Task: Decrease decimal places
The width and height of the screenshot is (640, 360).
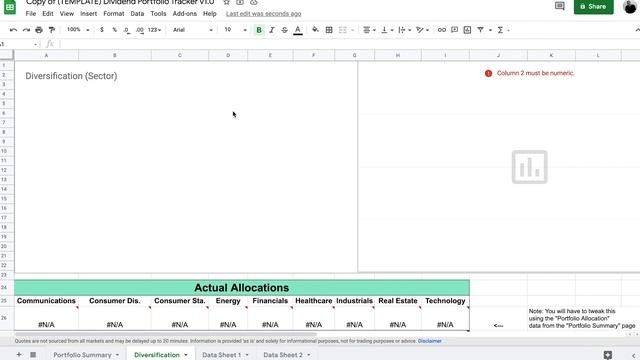Action: 127,30
